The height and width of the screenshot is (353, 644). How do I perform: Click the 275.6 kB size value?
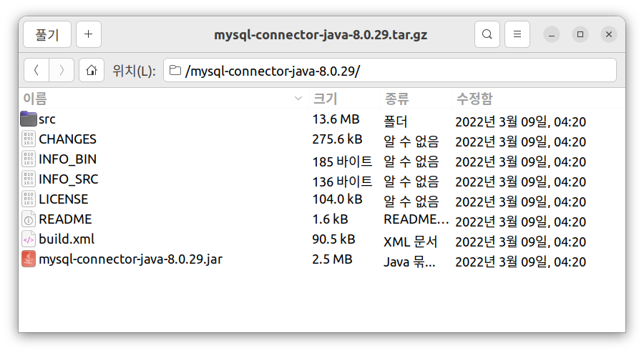coord(337,139)
